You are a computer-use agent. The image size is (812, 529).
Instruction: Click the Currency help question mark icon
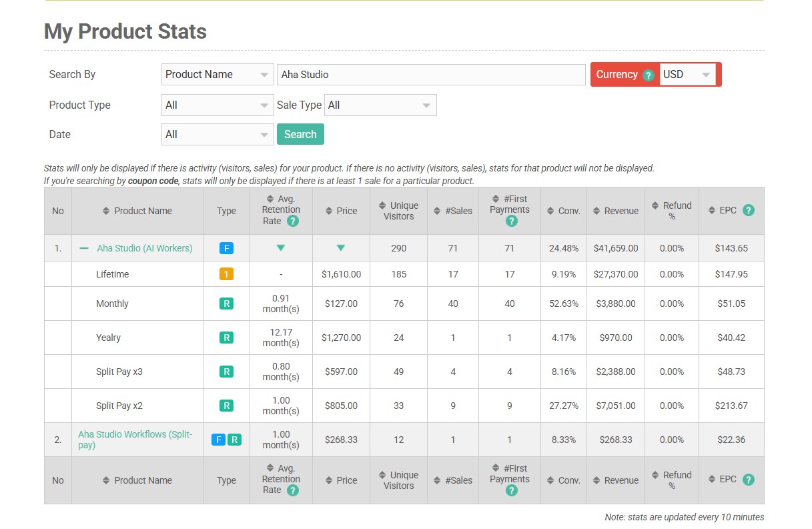click(x=648, y=75)
